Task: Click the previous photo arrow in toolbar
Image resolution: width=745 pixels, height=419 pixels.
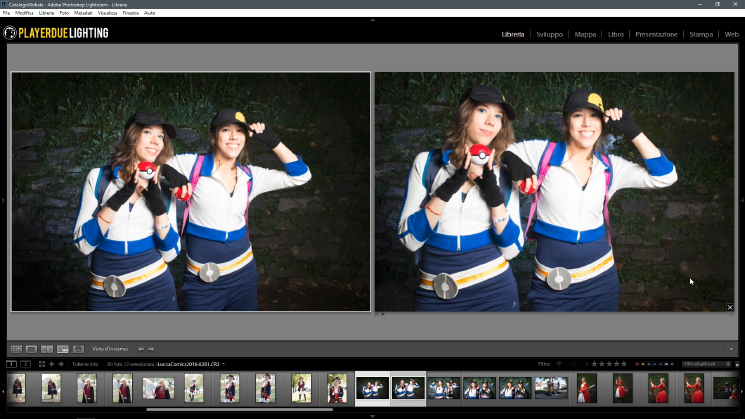Action: [141, 349]
